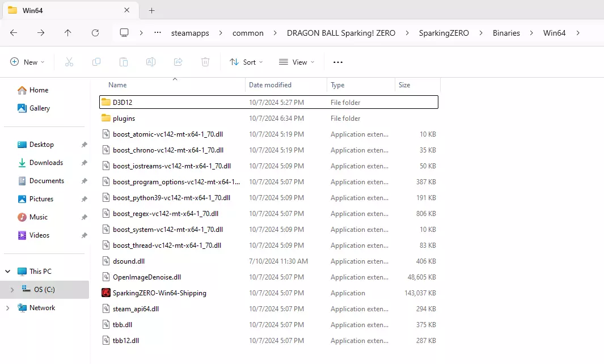Screen dimensions: 604x364
Task: Open the View layout dropdown
Action: point(297,62)
